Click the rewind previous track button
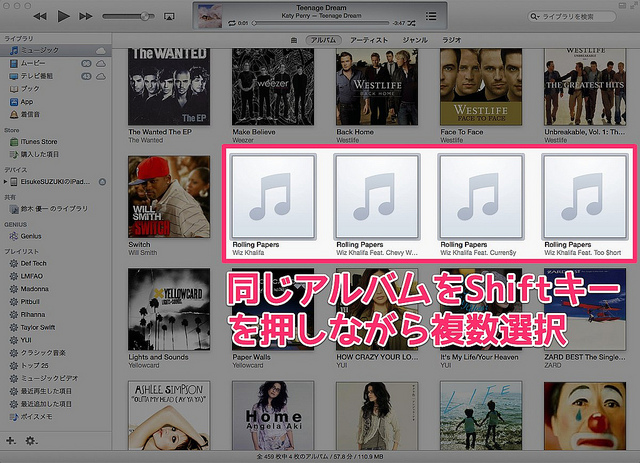This screenshot has width=640, height=463. click(40, 16)
